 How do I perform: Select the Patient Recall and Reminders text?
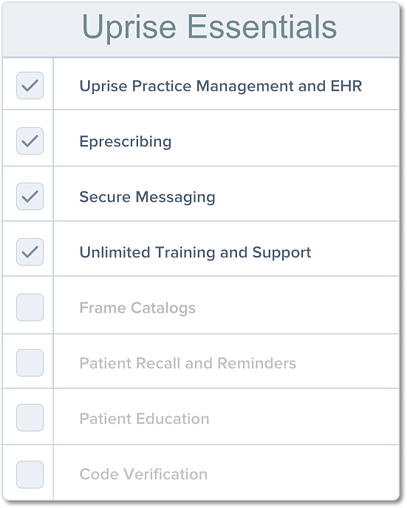point(188,363)
